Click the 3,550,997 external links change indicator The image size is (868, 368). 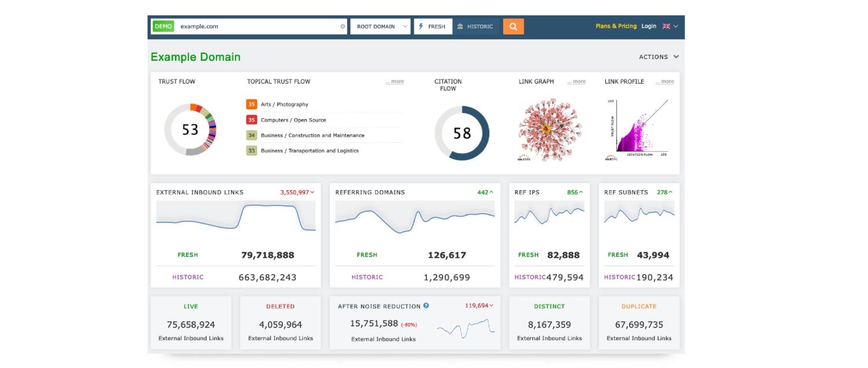coord(297,192)
